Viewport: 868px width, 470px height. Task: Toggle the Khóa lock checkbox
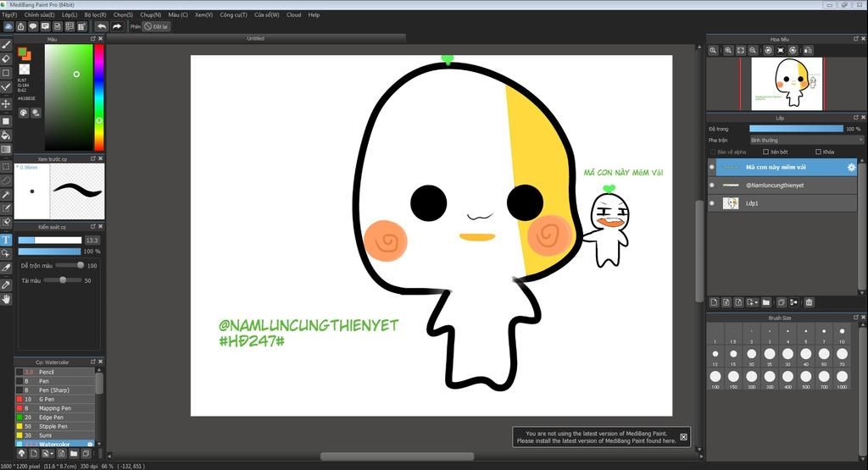click(x=818, y=152)
